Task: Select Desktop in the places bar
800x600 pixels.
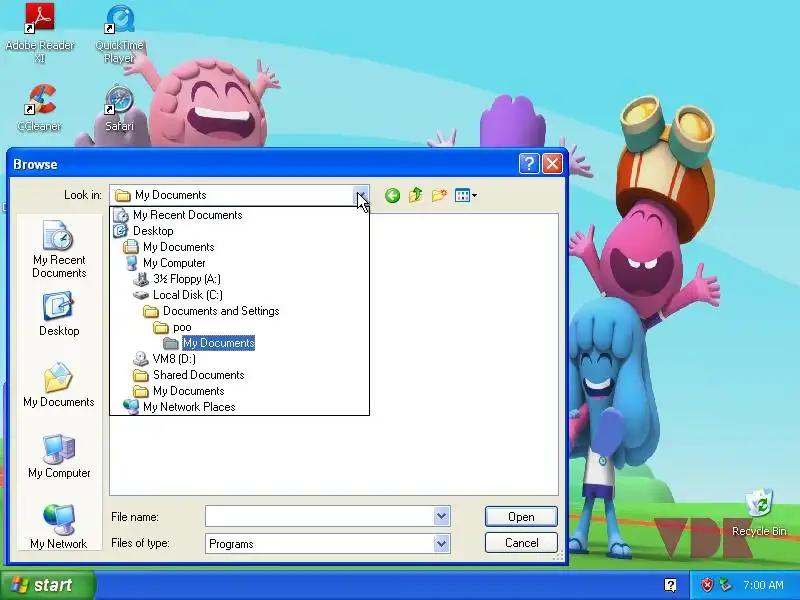Action: [x=59, y=313]
